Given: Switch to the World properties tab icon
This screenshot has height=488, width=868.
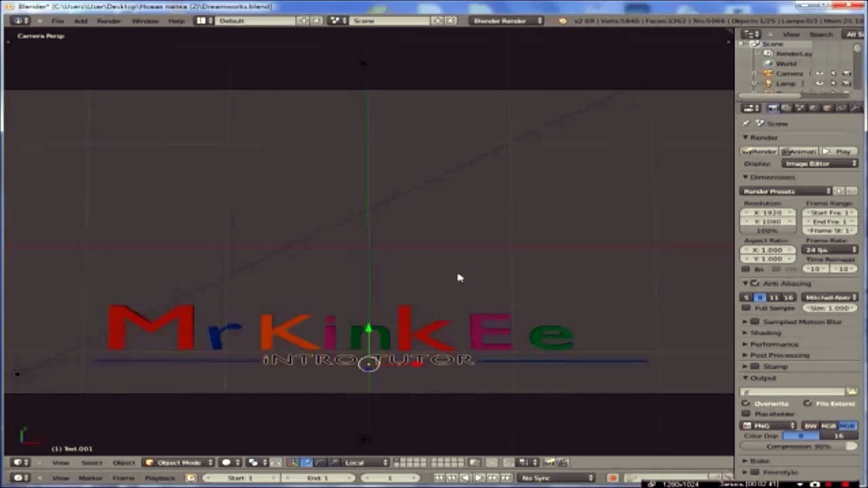Looking at the screenshot, I should tap(814, 108).
